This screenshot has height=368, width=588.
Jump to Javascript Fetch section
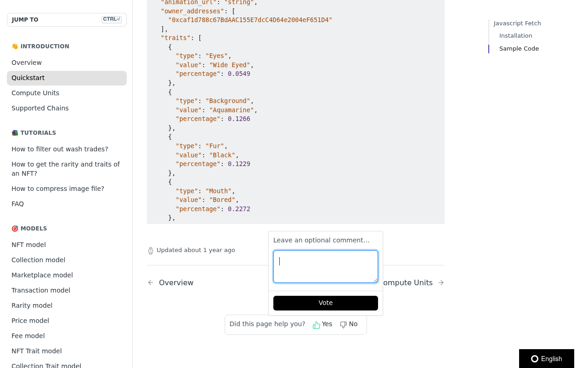click(x=517, y=23)
